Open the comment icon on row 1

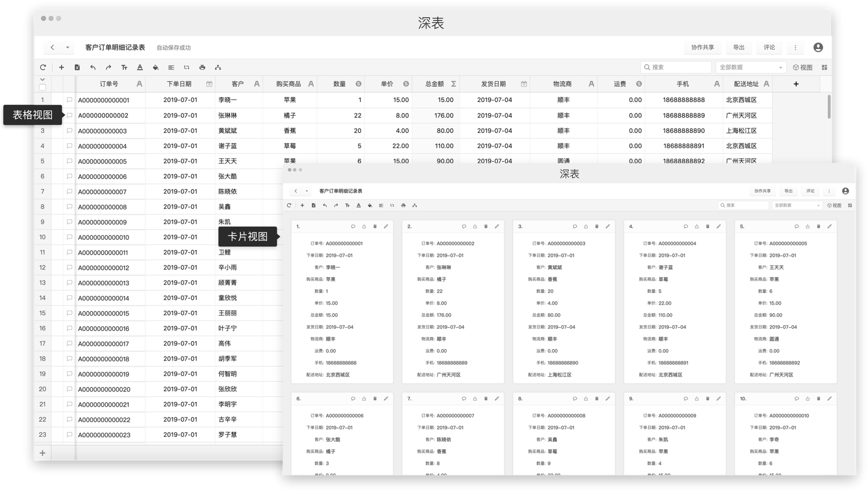click(x=69, y=100)
